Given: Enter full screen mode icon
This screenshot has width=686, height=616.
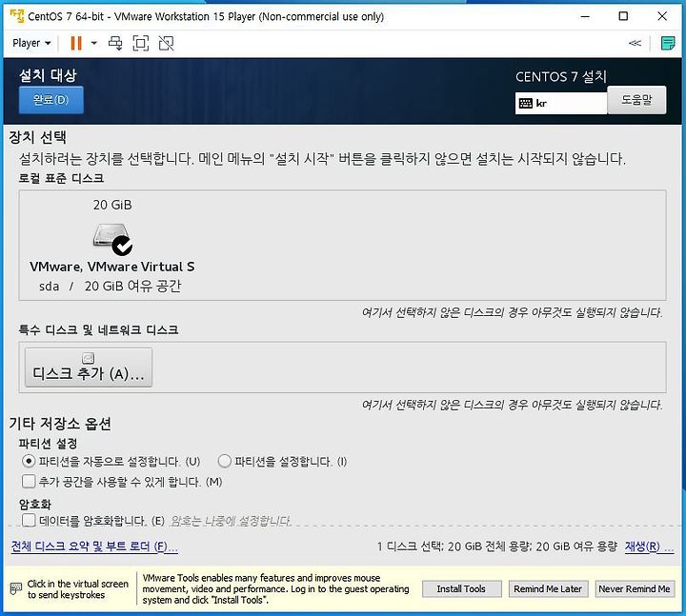Looking at the screenshot, I should (x=140, y=43).
